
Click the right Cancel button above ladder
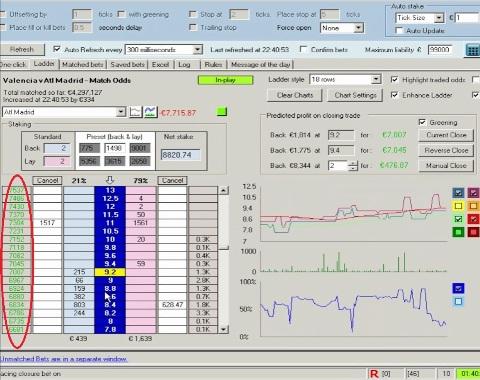click(x=172, y=180)
